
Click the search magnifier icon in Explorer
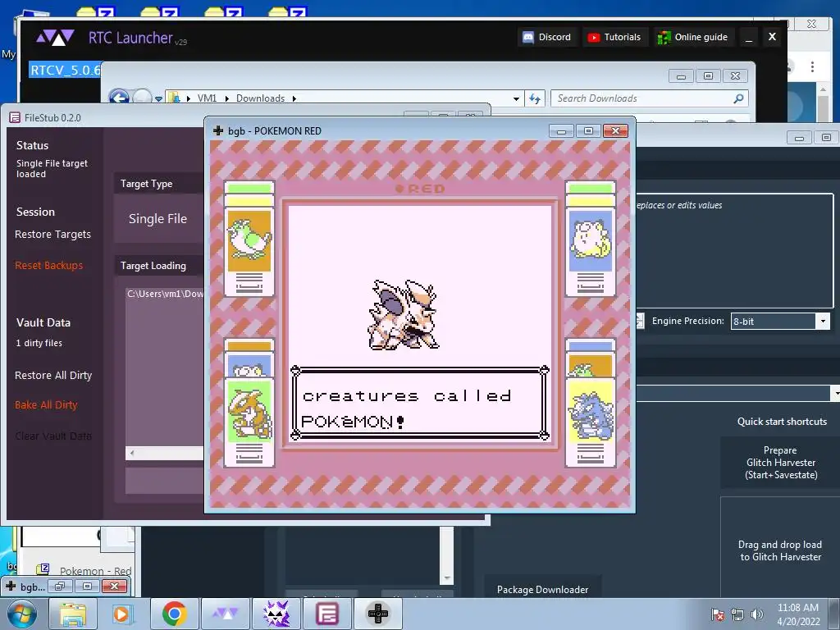(738, 98)
